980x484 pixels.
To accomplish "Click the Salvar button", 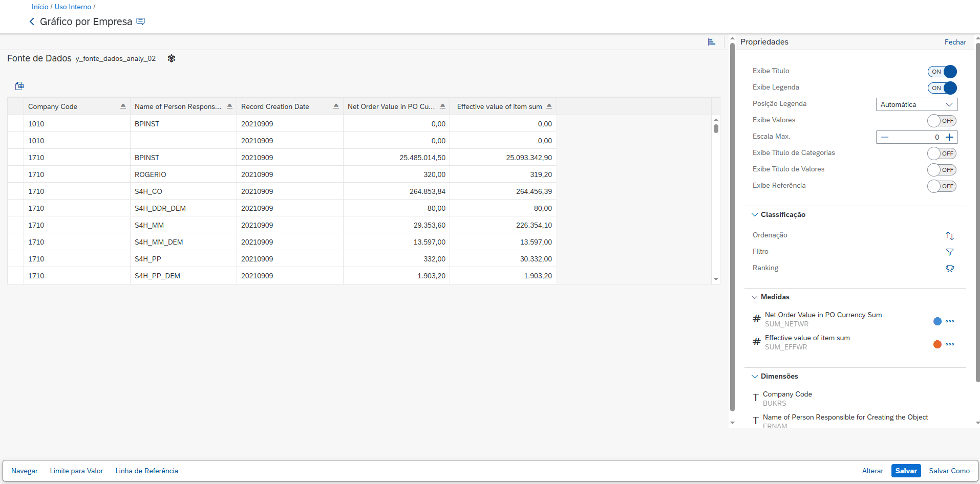I will tap(906, 471).
